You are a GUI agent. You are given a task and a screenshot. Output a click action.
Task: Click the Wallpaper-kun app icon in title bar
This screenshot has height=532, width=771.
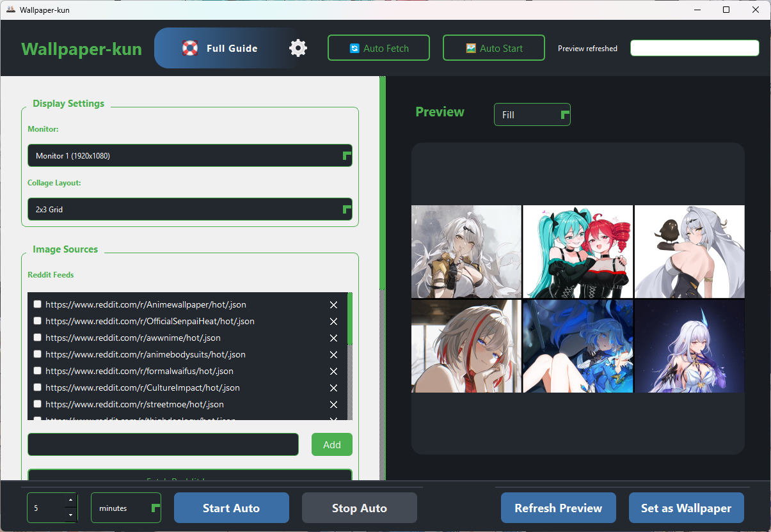pos(11,10)
